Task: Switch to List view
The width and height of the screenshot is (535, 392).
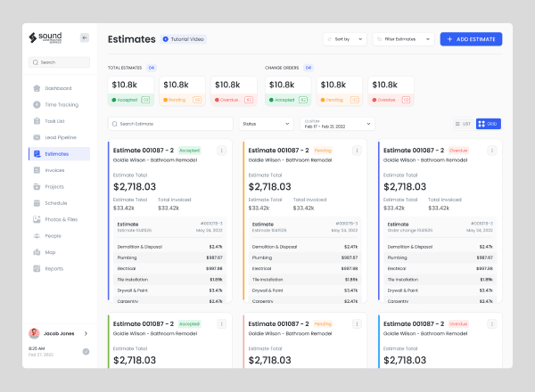Action: [x=464, y=124]
